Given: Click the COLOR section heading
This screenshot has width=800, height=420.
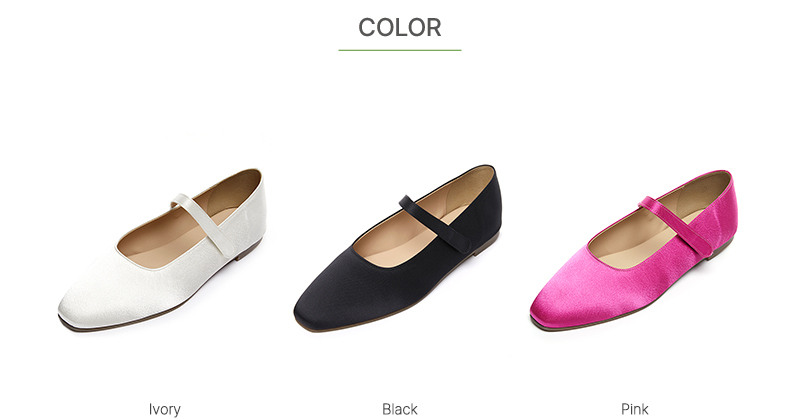Looking at the screenshot, I should [399, 28].
